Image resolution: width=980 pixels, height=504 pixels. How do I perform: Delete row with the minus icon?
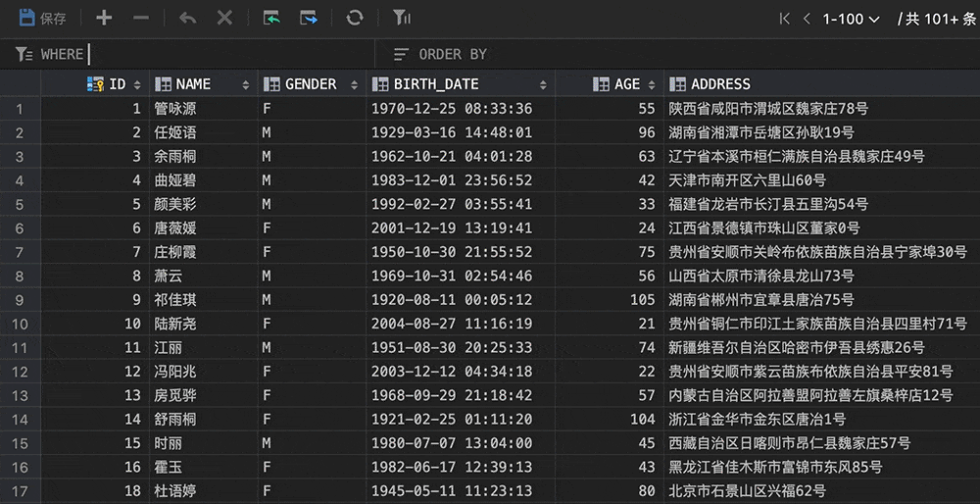(x=141, y=18)
